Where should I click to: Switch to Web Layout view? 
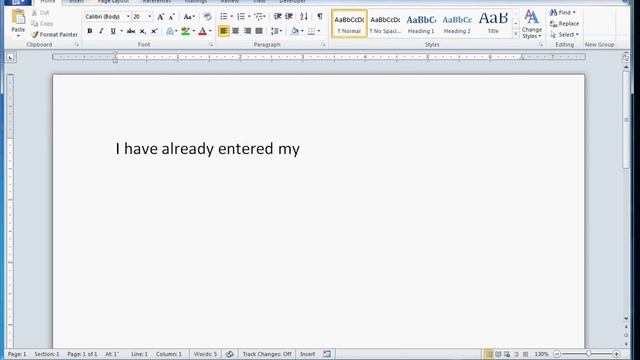pyautogui.click(x=507, y=354)
